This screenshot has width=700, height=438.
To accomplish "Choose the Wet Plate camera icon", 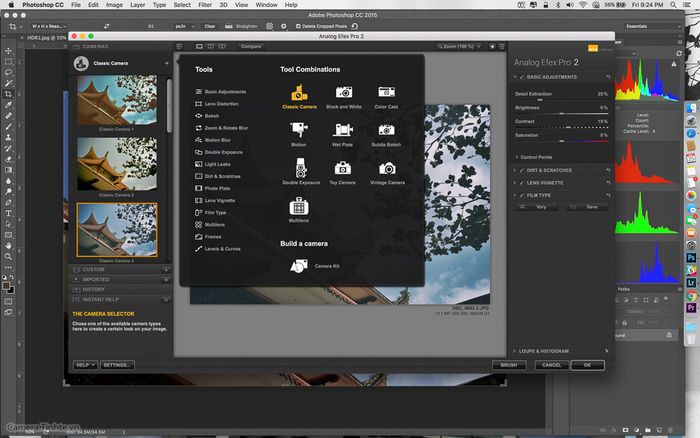I will click(x=343, y=130).
